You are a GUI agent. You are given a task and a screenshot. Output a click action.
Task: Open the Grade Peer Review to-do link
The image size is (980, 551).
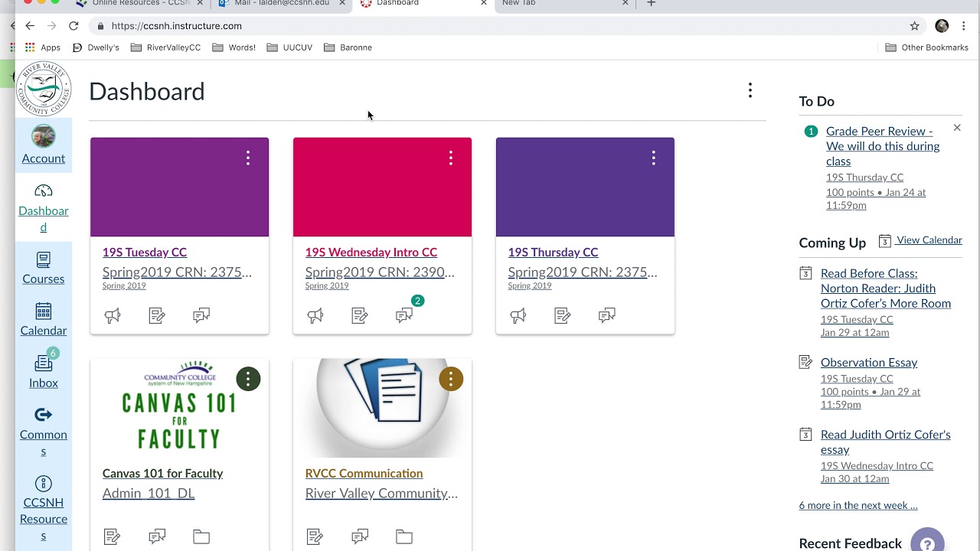click(883, 146)
